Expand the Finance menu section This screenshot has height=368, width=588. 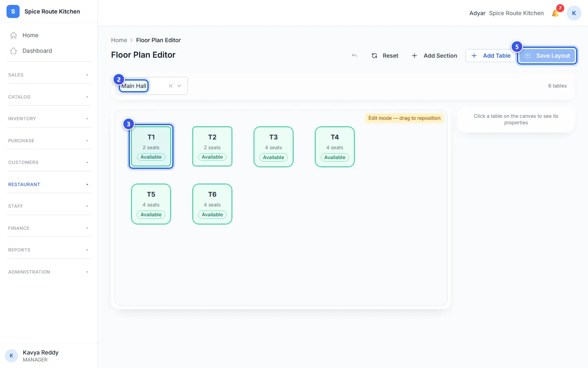point(49,228)
